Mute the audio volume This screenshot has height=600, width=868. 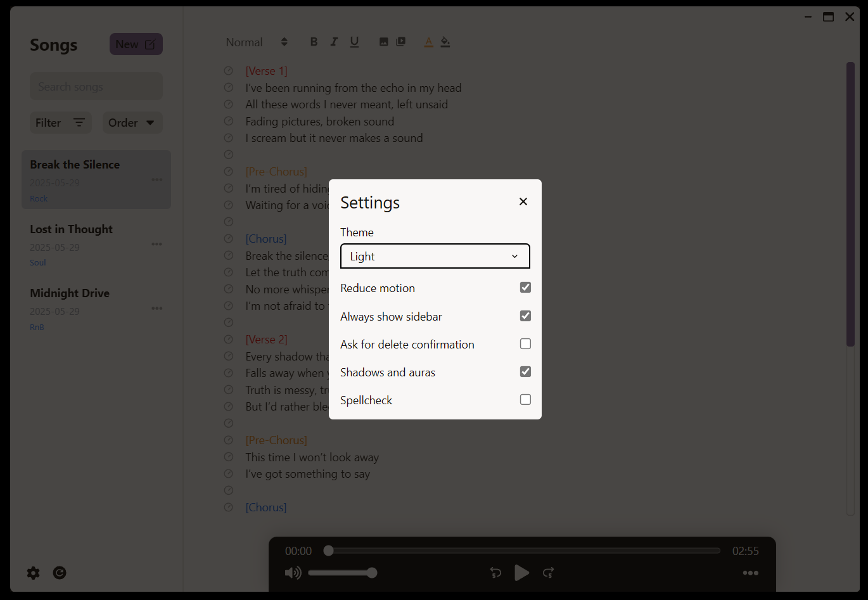pos(293,573)
